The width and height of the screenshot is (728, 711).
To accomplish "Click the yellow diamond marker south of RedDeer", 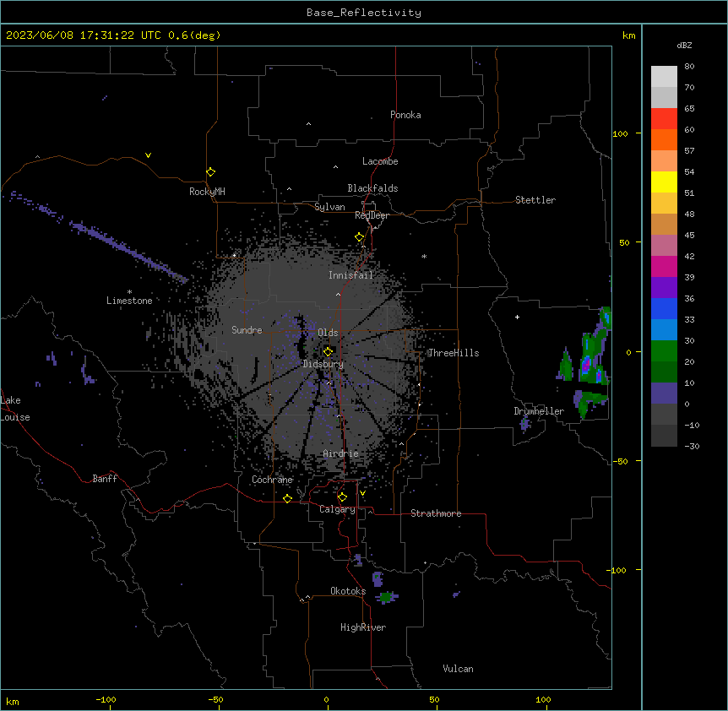I will click(359, 237).
